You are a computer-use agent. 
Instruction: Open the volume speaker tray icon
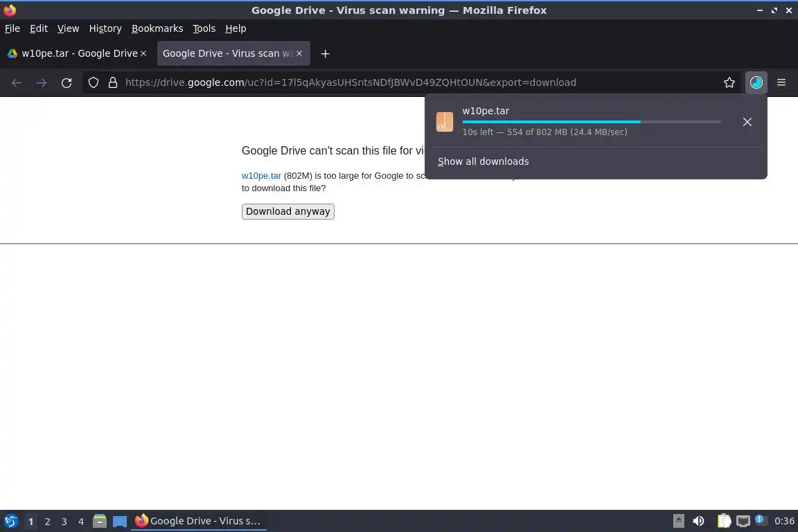click(x=699, y=521)
